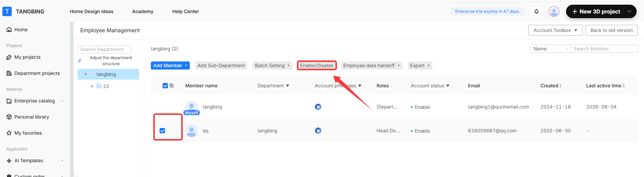This screenshot has height=177, width=644.
Task: Open Employee data handoff dropdown
Action: point(372,65)
